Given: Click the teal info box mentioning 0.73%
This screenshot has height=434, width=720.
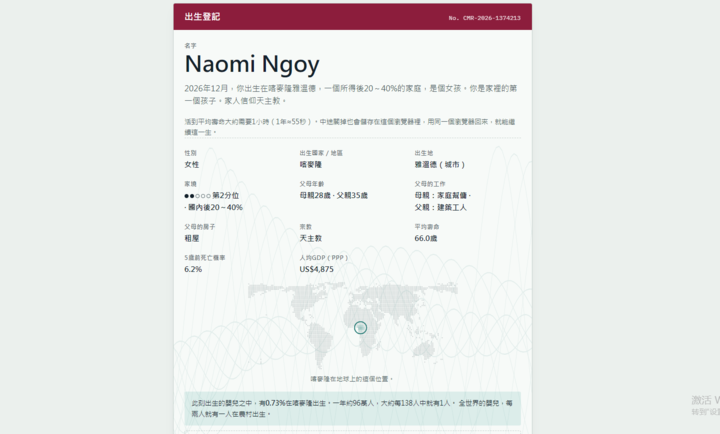Looking at the screenshot, I should (353, 408).
